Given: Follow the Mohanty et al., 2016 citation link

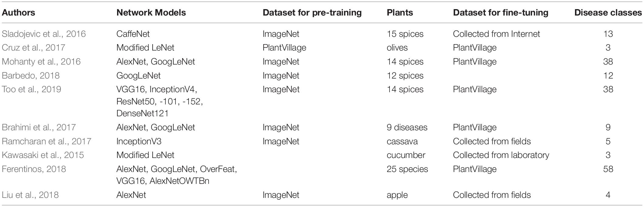Looking at the screenshot, I should pos(41,62).
